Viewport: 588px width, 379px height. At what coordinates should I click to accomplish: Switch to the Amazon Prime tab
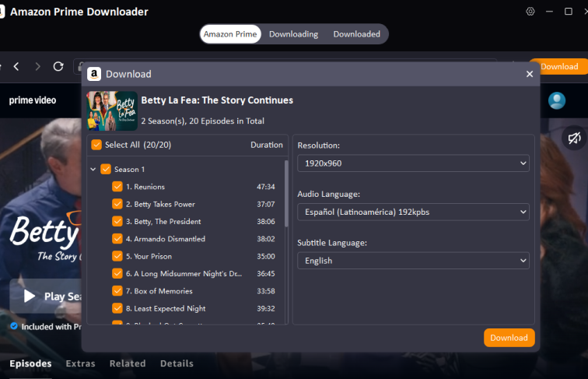pyautogui.click(x=230, y=34)
